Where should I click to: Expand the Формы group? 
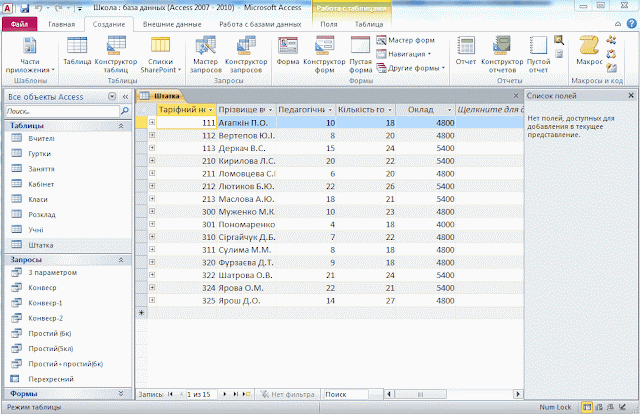(121, 394)
